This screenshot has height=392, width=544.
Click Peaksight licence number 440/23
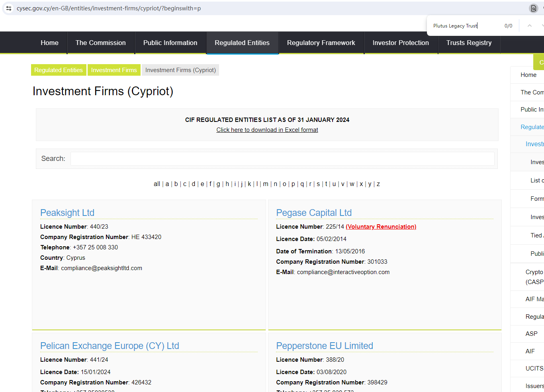99,227
